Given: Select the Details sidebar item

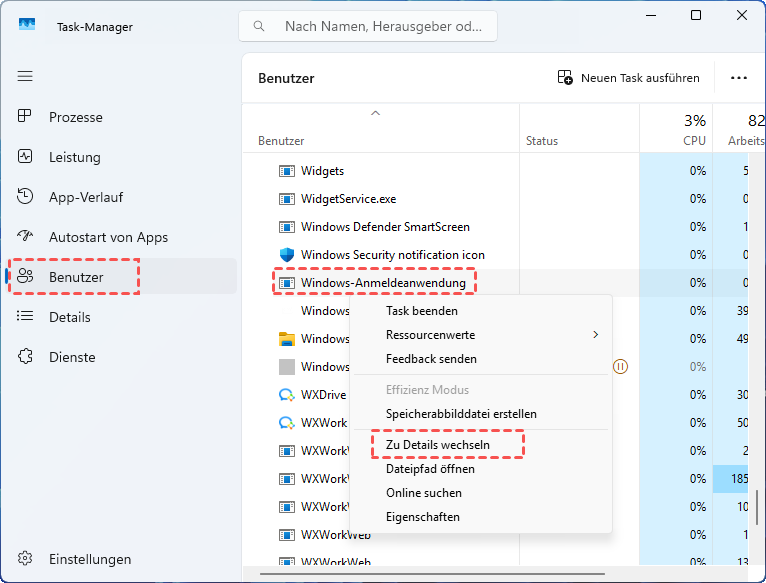Looking at the screenshot, I should point(69,317).
